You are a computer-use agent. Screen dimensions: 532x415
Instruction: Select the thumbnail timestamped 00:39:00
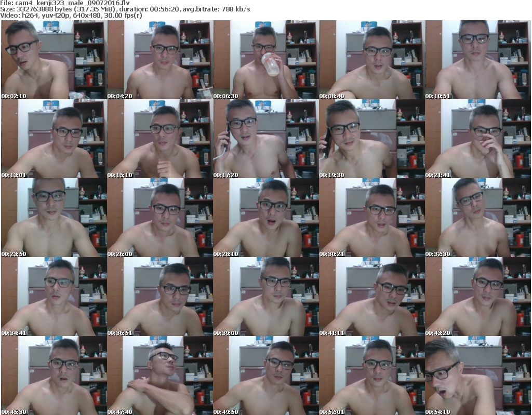[x=266, y=297]
